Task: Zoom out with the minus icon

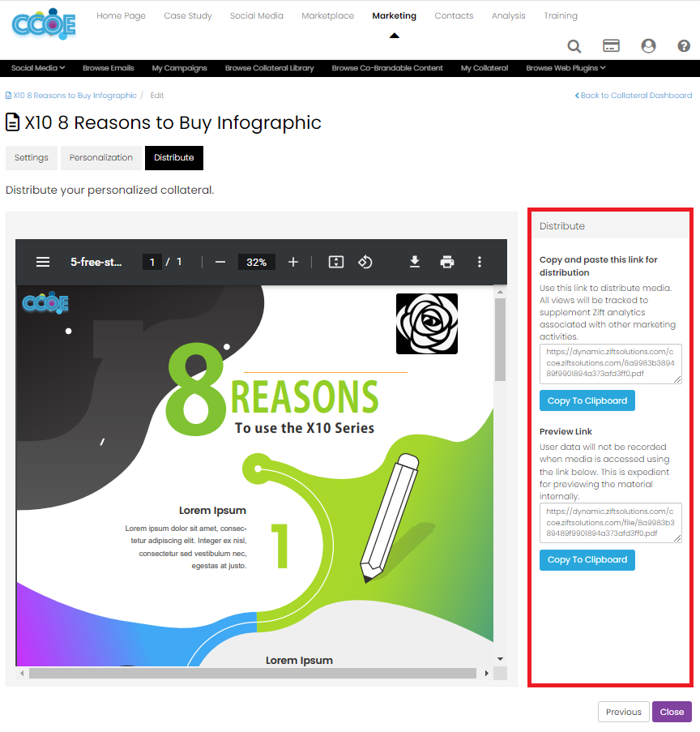Action: point(220,262)
